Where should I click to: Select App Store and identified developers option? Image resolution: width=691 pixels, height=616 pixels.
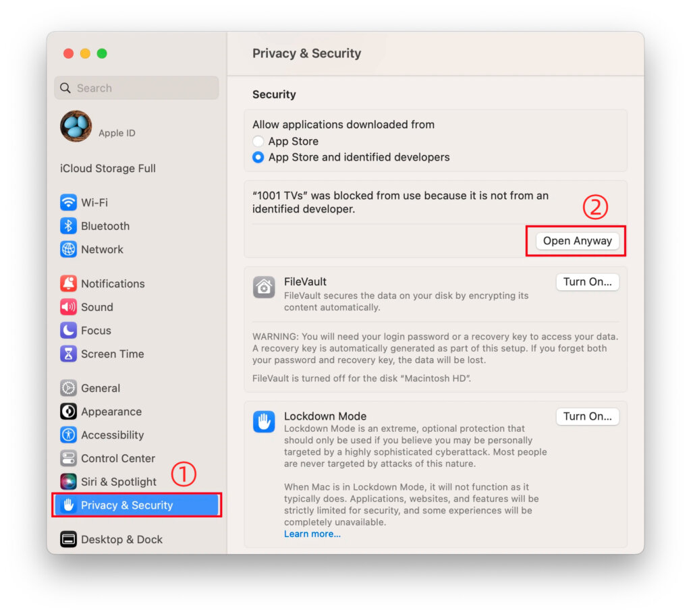tap(258, 157)
